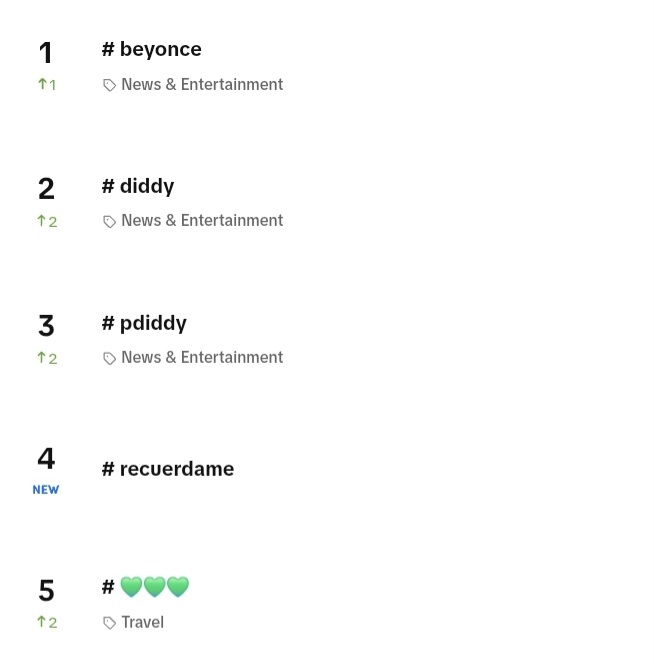The height and width of the screenshot is (664, 654).
Task: Click the green up arrow for rank 5
Action: pos(42,622)
